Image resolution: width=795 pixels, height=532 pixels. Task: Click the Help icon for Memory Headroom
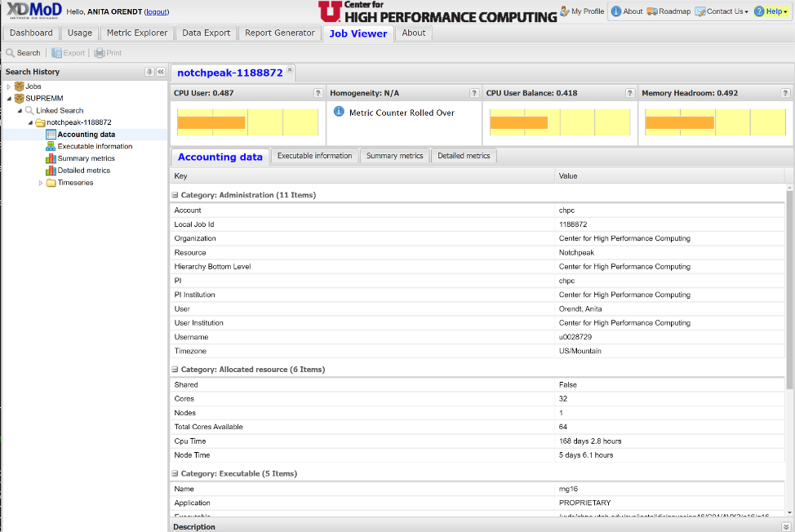tap(785, 93)
